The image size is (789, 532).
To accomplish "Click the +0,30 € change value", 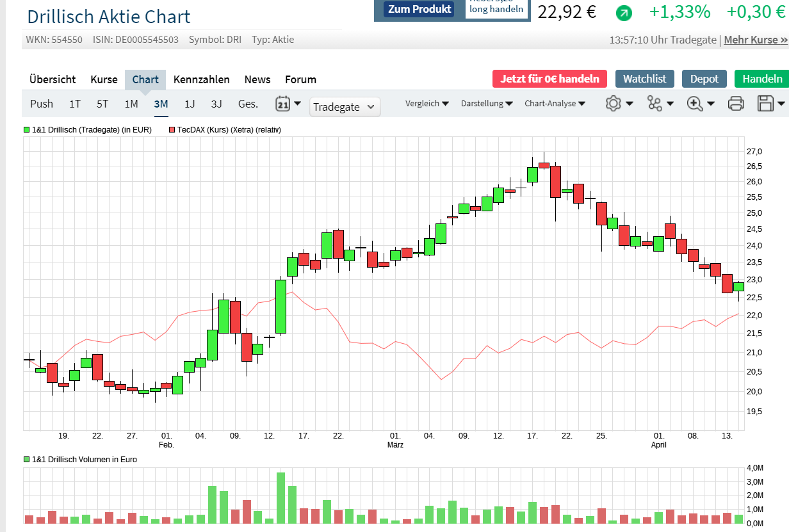I will 756,12.
